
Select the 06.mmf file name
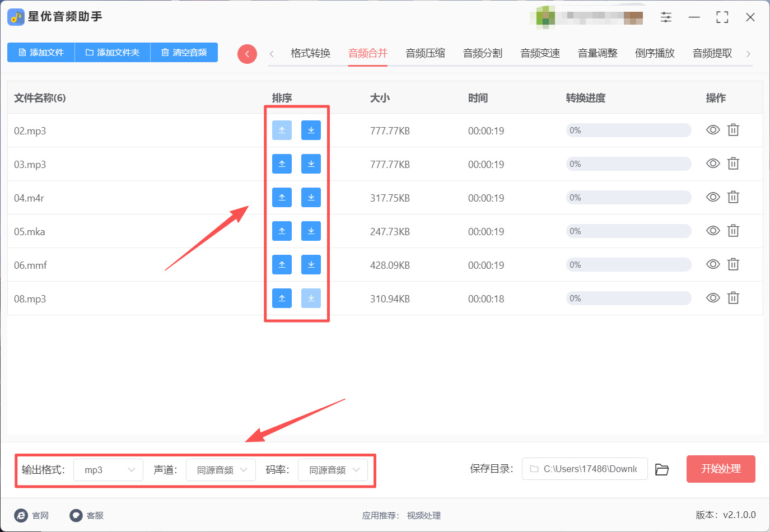click(30, 265)
